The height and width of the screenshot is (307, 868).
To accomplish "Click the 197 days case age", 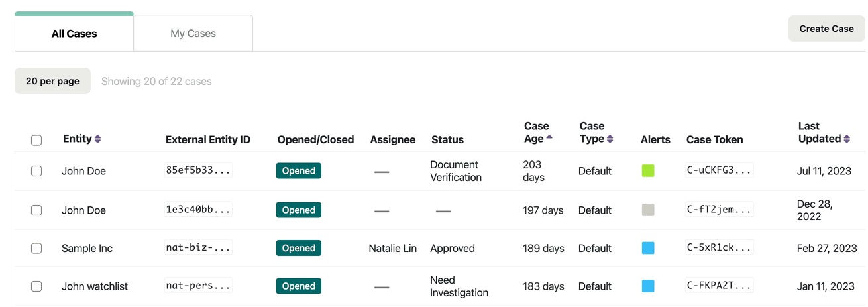I will [543, 210].
